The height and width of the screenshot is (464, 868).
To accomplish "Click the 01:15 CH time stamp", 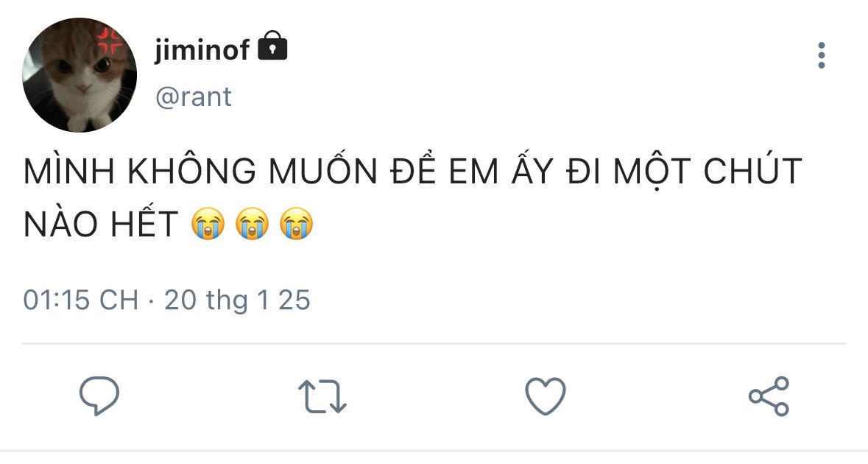I will click(x=81, y=300).
